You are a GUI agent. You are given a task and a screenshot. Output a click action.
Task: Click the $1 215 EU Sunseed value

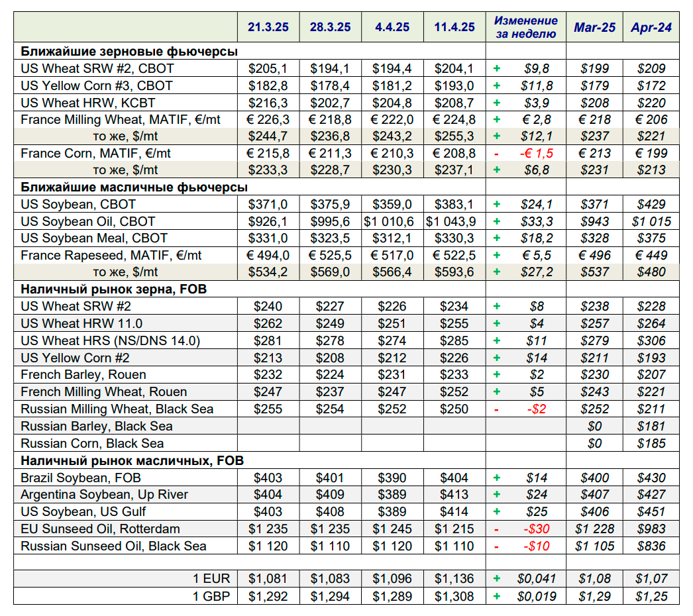pos(454,529)
